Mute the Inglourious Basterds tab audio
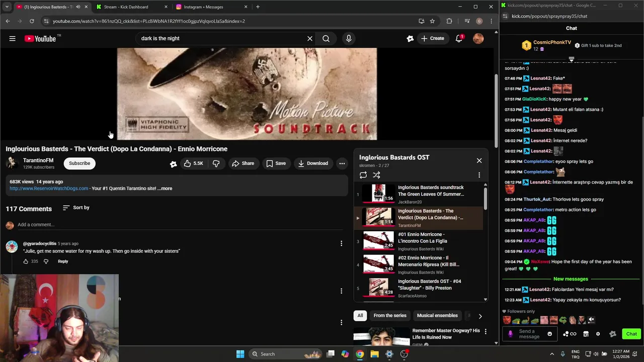This screenshot has width=644, height=362. (x=78, y=7)
